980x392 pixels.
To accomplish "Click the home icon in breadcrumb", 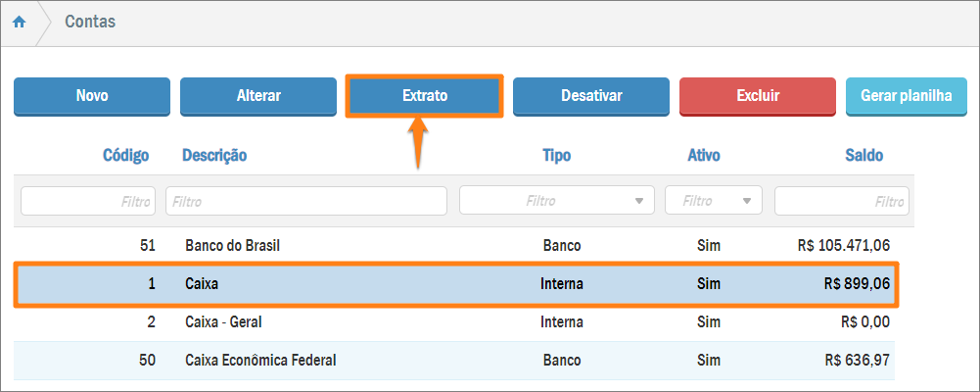I will (x=19, y=22).
